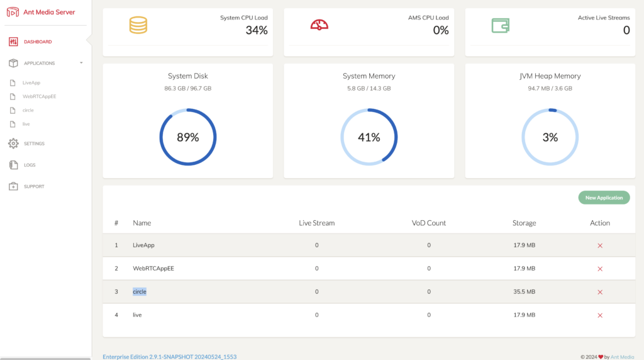Open the Ant Media footer link
This screenshot has width=644, height=360.
point(622,357)
